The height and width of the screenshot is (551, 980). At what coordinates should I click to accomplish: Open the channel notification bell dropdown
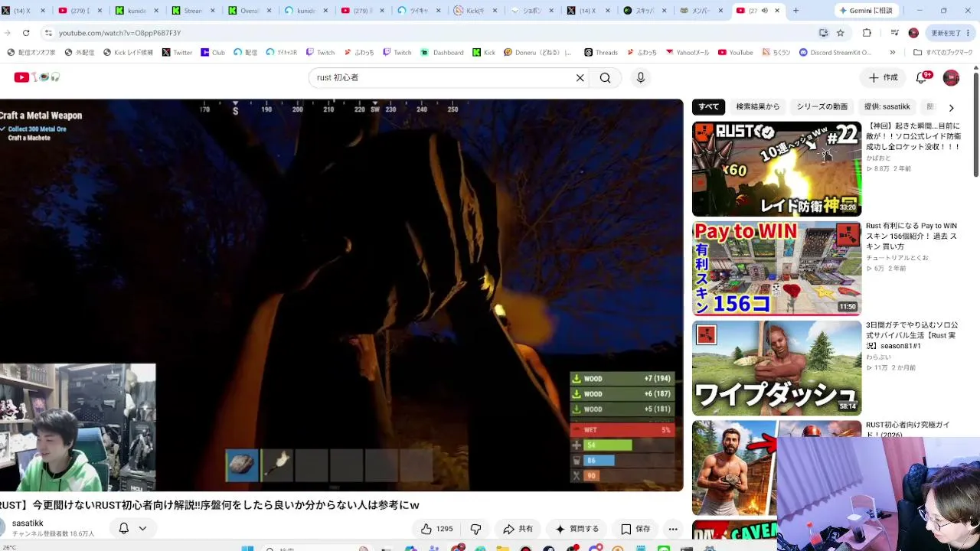(132, 528)
